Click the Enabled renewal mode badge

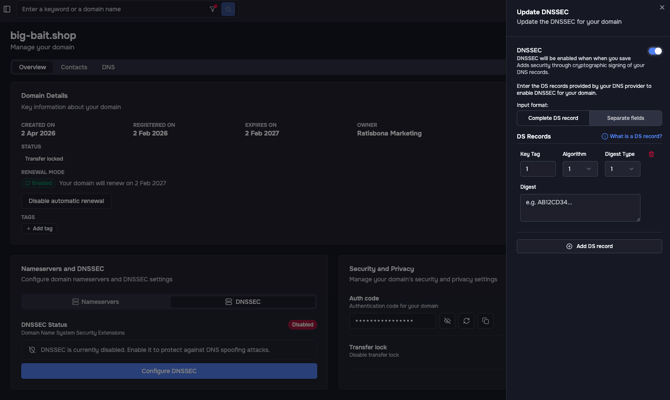(x=38, y=183)
